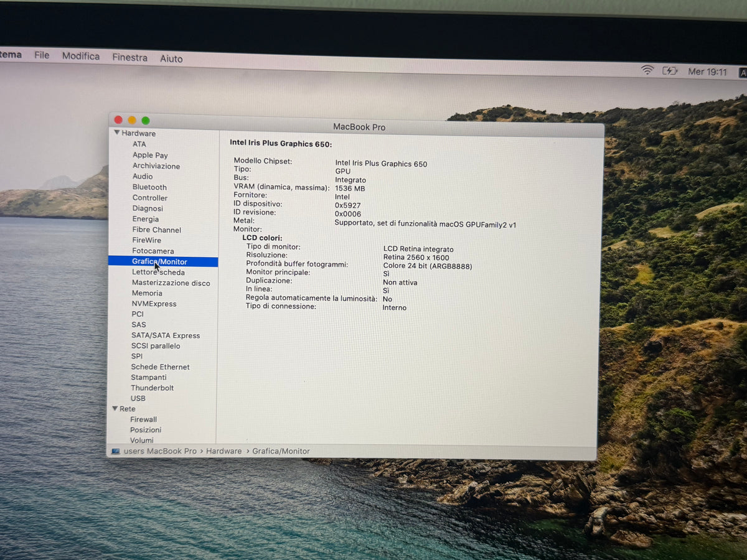Image resolution: width=747 pixels, height=560 pixels.
Task: Click the computer icon in path bar
Action: [116, 451]
